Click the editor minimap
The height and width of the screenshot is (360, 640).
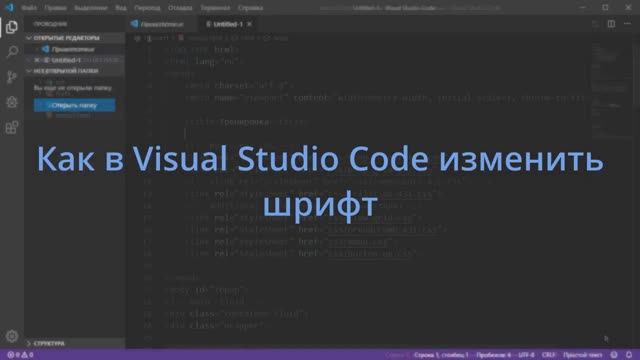[x=611, y=90]
